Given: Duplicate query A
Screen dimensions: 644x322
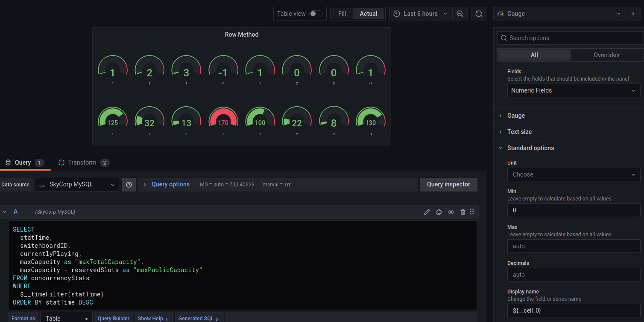Looking at the screenshot, I should (x=439, y=212).
